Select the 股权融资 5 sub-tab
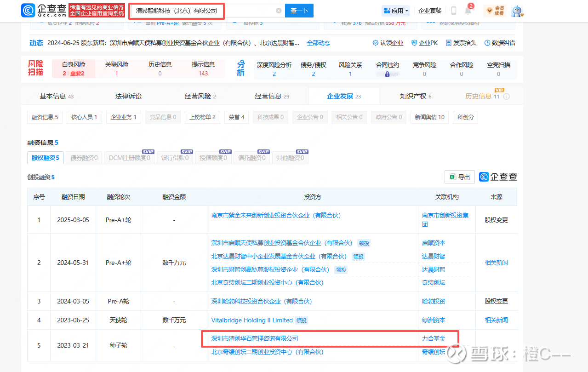The image size is (588, 372). [45, 158]
